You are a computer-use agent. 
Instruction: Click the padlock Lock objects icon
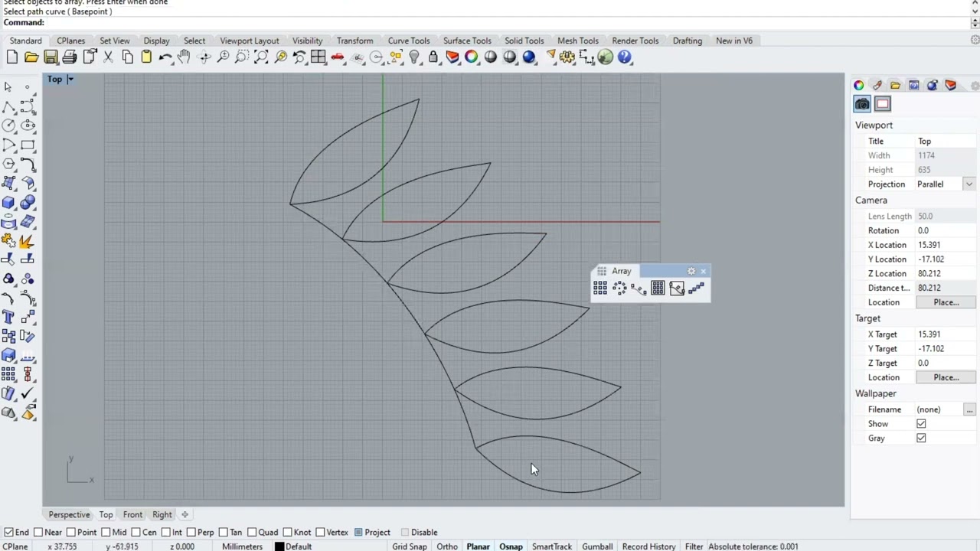[x=433, y=57]
